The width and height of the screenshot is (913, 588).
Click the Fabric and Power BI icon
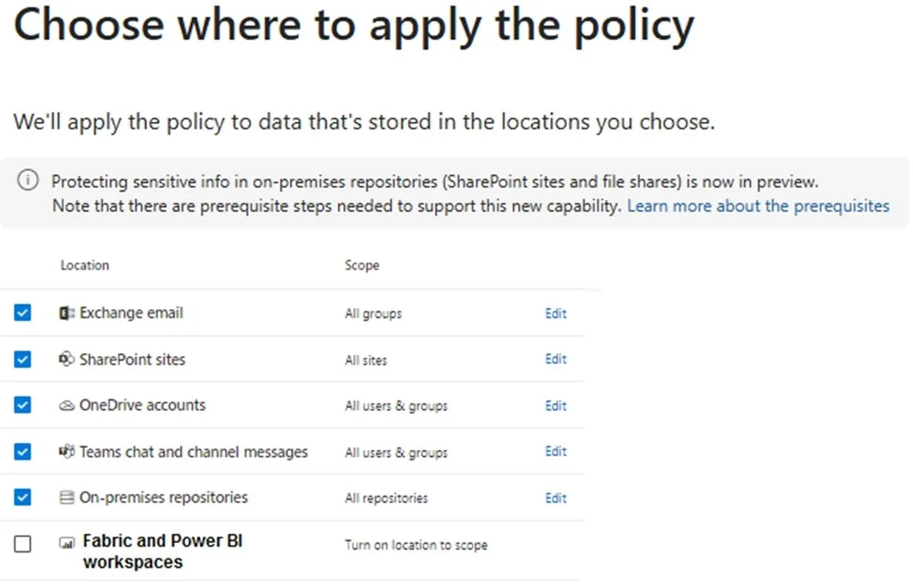[66, 544]
